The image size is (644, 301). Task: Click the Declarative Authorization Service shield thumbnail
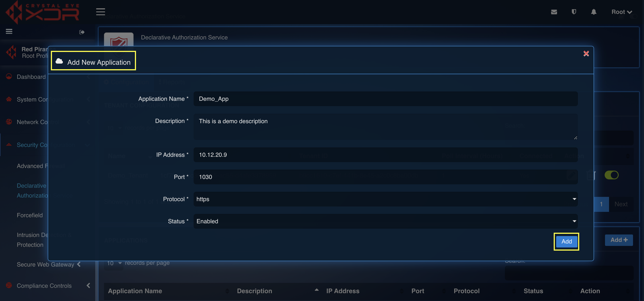pos(119,39)
